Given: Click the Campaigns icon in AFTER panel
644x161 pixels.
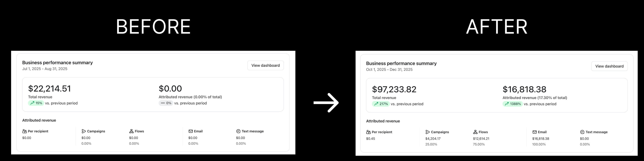Looking at the screenshot, I should pyautogui.click(x=427, y=132).
